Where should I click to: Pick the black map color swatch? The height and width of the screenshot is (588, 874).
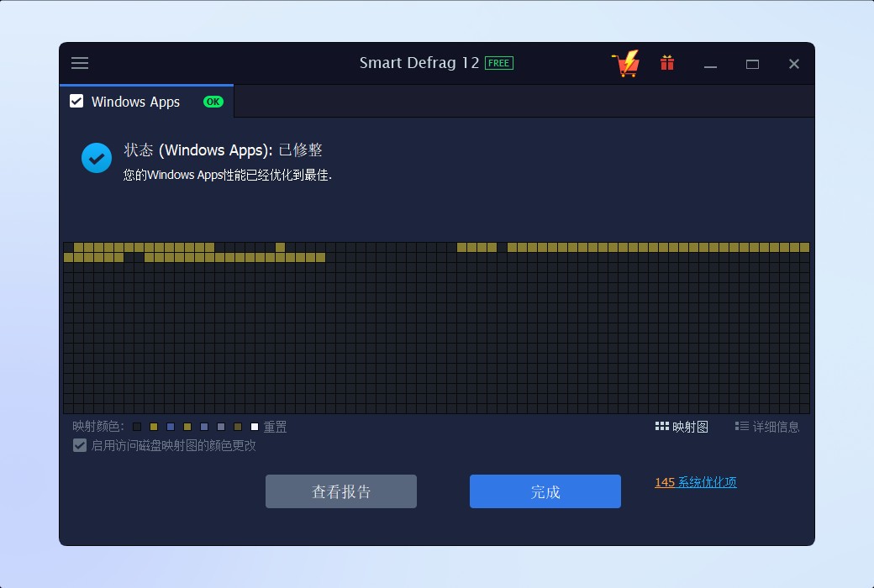click(x=137, y=427)
